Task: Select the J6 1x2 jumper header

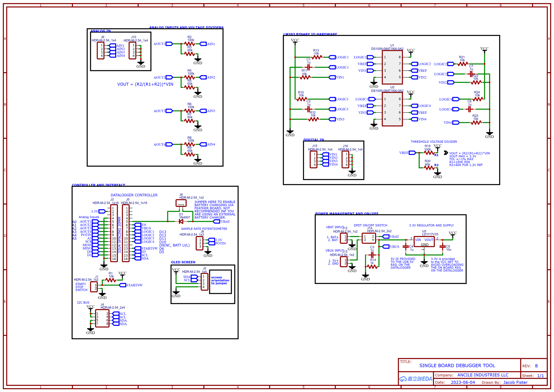Action: pos(181,203)
